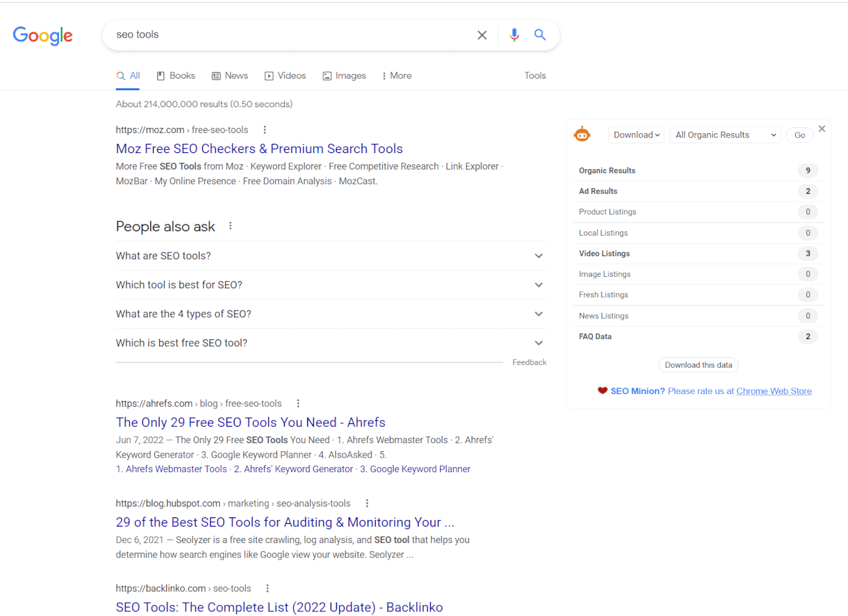Click the moz.com free-seo-tools URL

[182, 130]
